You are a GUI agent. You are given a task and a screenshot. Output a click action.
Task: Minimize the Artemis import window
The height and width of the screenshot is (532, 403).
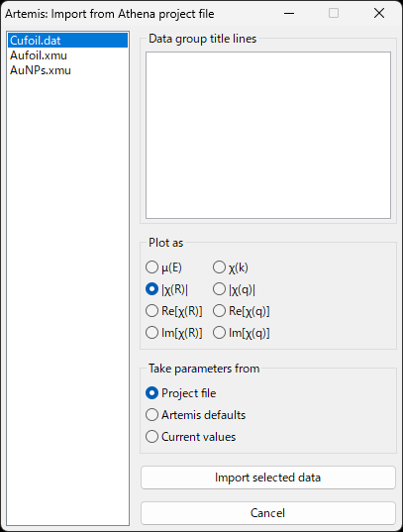tap(289, 14)
